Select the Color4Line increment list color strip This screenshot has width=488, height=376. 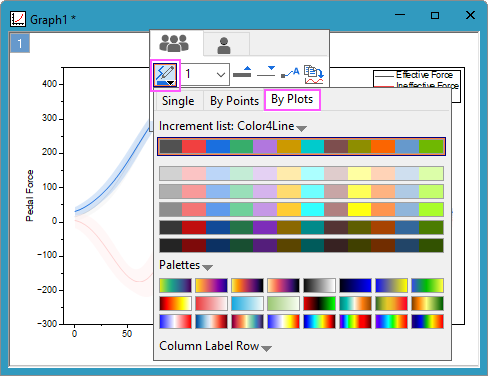[301, 147]
